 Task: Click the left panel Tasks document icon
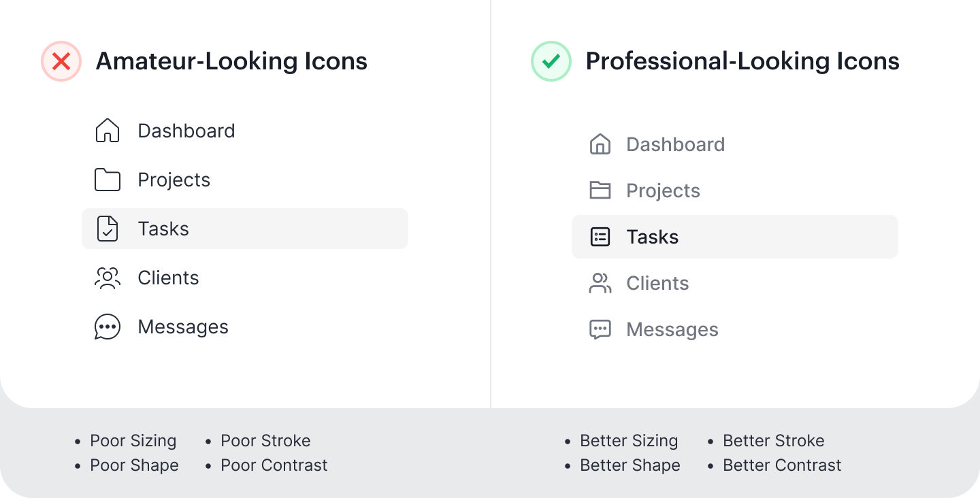click(108, 229)
